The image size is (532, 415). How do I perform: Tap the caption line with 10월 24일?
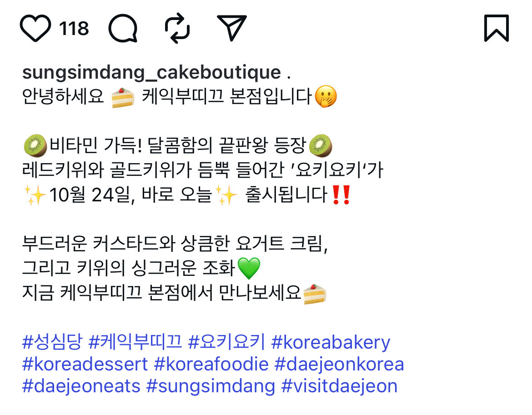(x=186, y=195)
